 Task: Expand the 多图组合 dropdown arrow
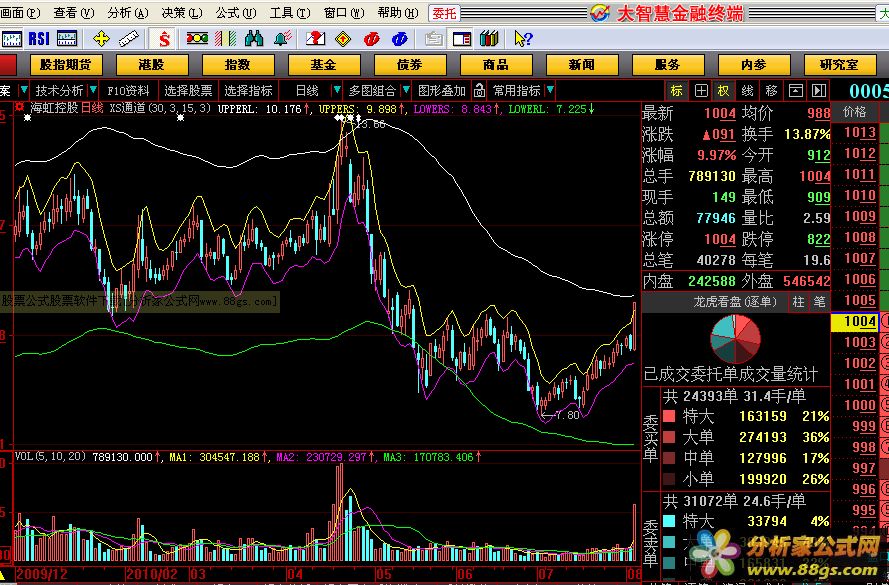pos(406,90)
